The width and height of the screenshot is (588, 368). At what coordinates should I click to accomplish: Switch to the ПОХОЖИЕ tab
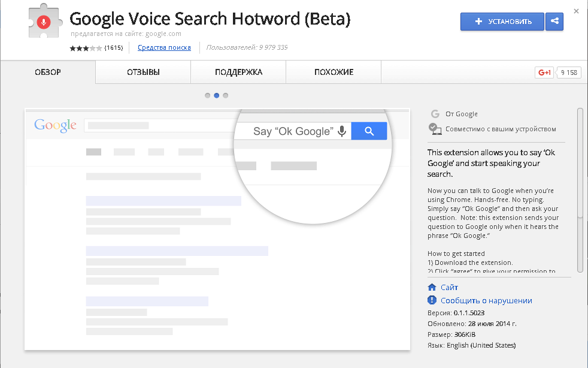point(334,73)
